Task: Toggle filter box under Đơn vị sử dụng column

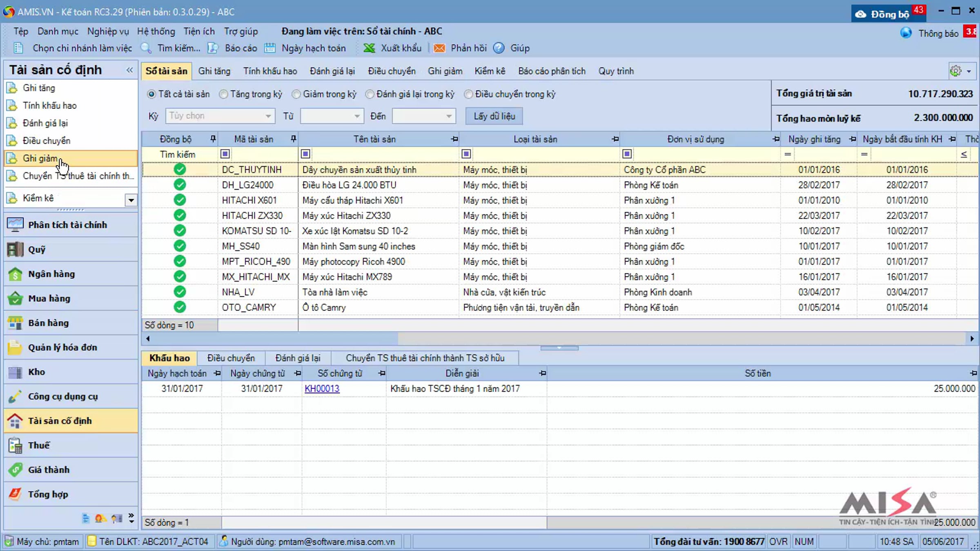Action: click(x=627, y=154)
